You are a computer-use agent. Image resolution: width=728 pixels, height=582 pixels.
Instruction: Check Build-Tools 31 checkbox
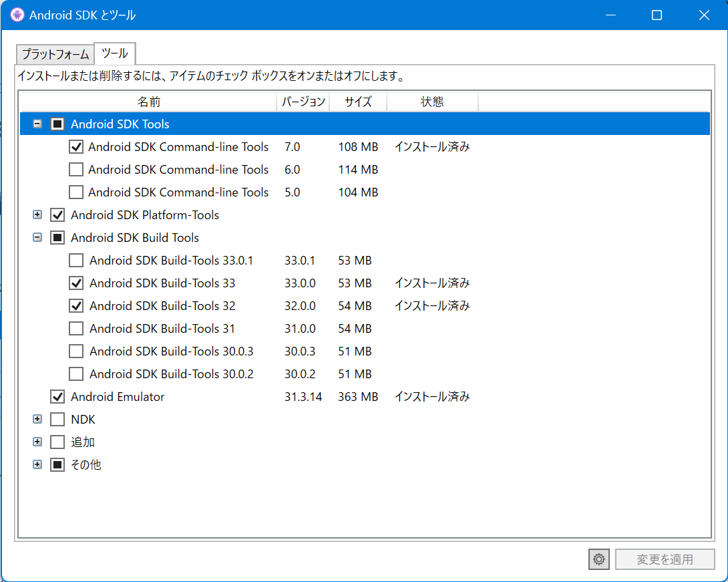(x=76, y=329)
